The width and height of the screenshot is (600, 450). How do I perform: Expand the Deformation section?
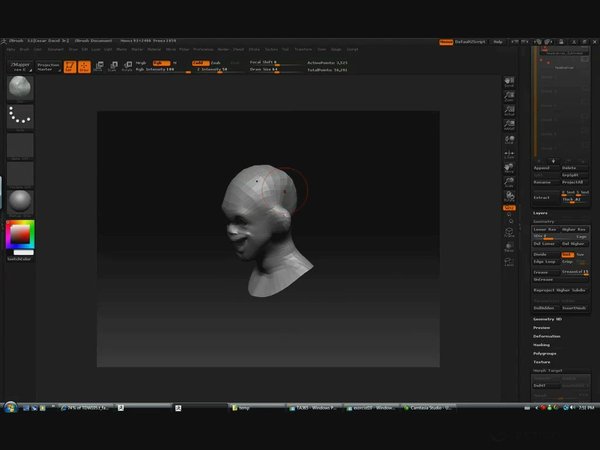547,336
